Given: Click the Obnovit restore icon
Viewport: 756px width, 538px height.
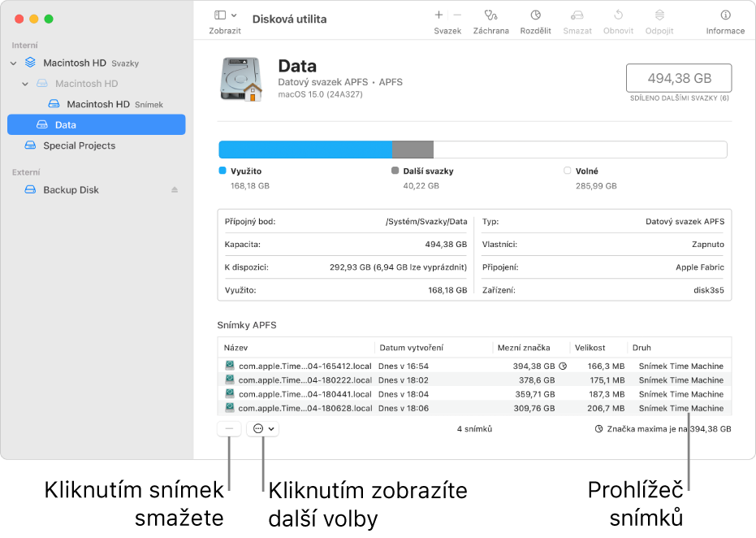Looking at the screenshot, I should coord(618,15).
